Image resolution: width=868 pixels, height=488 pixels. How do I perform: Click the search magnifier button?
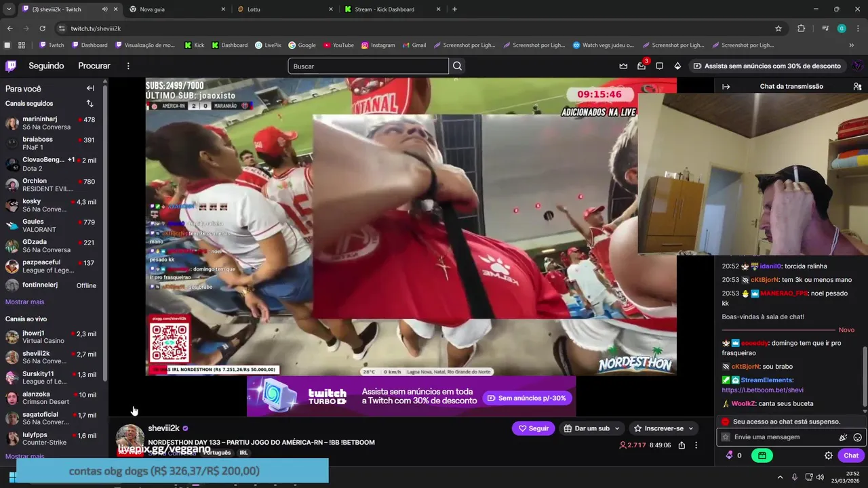457,66
